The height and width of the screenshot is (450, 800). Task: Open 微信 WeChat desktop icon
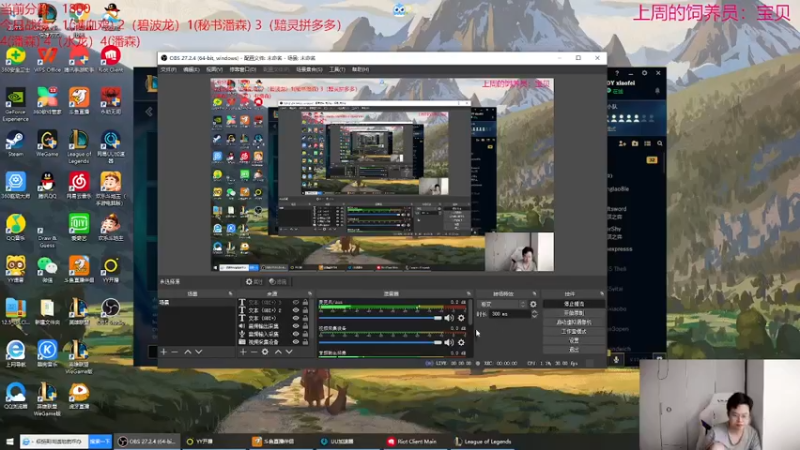tap(47, 270)
